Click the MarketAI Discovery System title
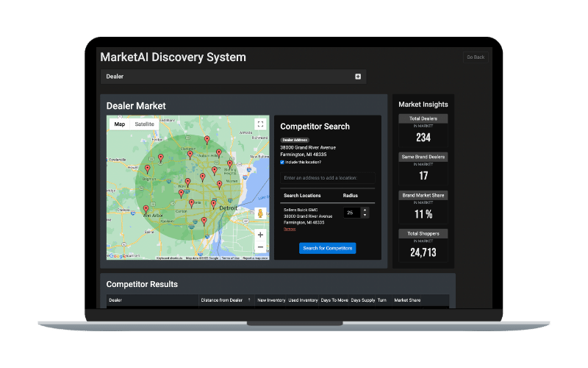 coord(173,57)
